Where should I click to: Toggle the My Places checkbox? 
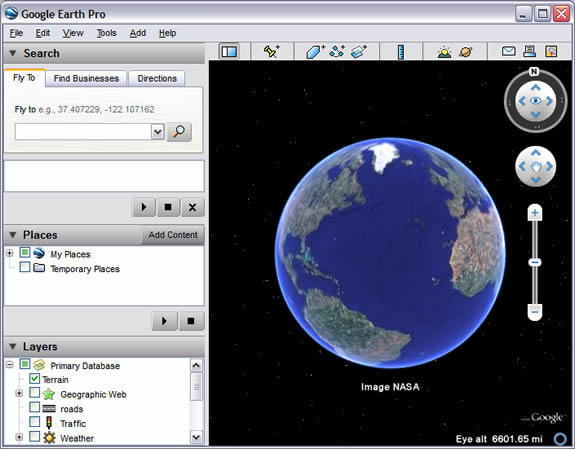pos(25,253)
